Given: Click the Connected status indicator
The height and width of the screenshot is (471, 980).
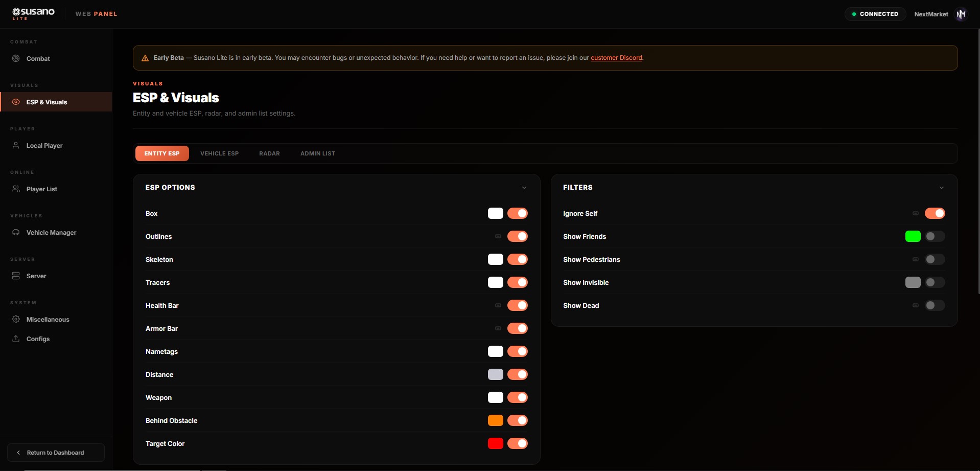Looking at the screenshot, I should (x=875, y=14).
